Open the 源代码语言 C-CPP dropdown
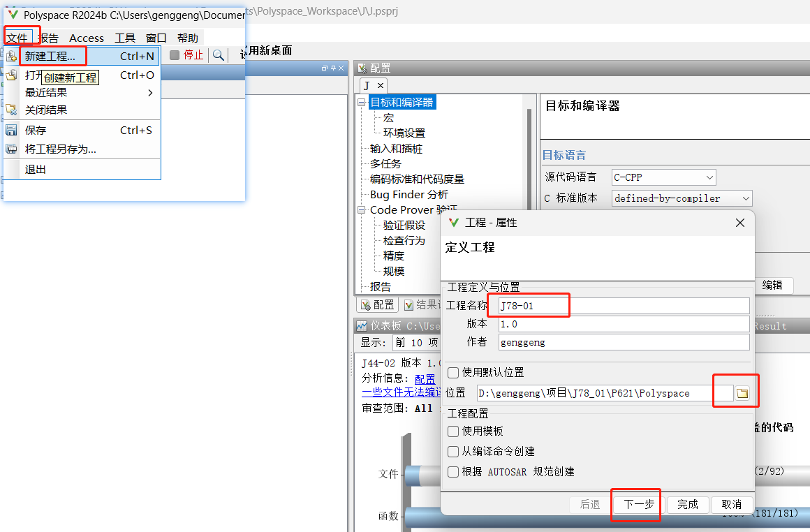This screenshot has height=532, width=810. [x=664, y=177]
